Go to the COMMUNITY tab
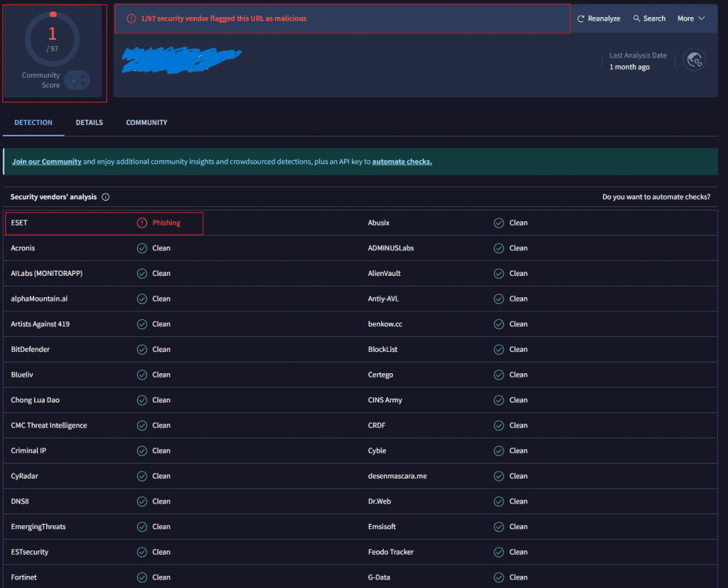 coord(146,122)
